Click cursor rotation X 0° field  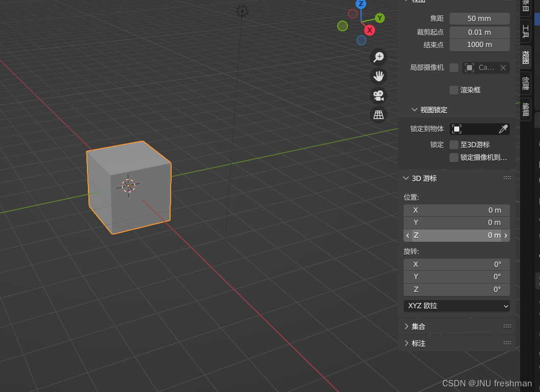pos(456,265)
